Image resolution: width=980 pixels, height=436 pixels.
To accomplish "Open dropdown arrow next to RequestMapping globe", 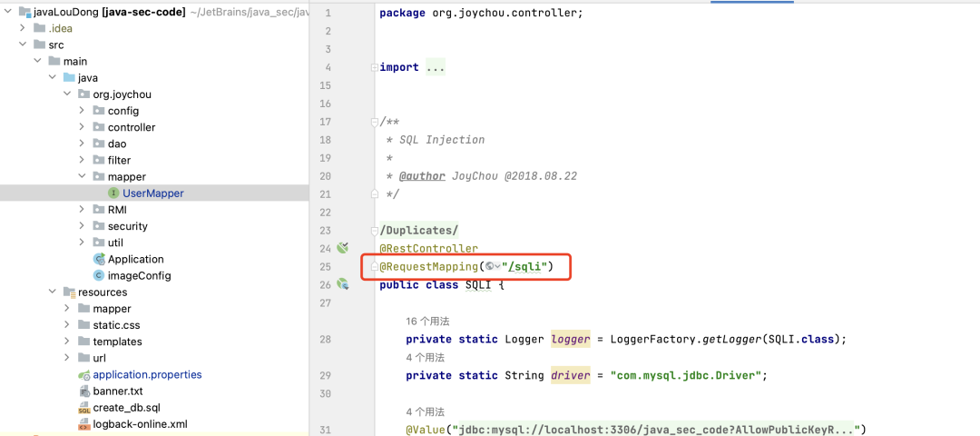I will [498, 268].
